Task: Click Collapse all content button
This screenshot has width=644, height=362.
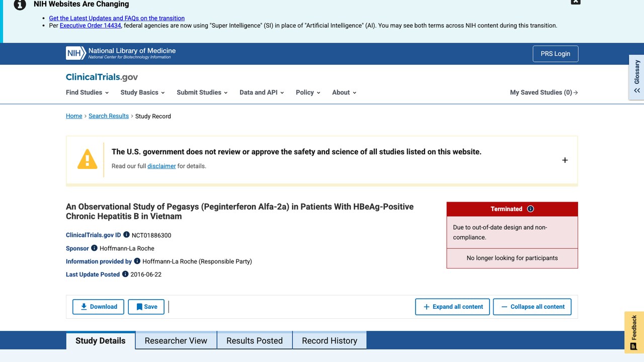Action: (532, 307)
